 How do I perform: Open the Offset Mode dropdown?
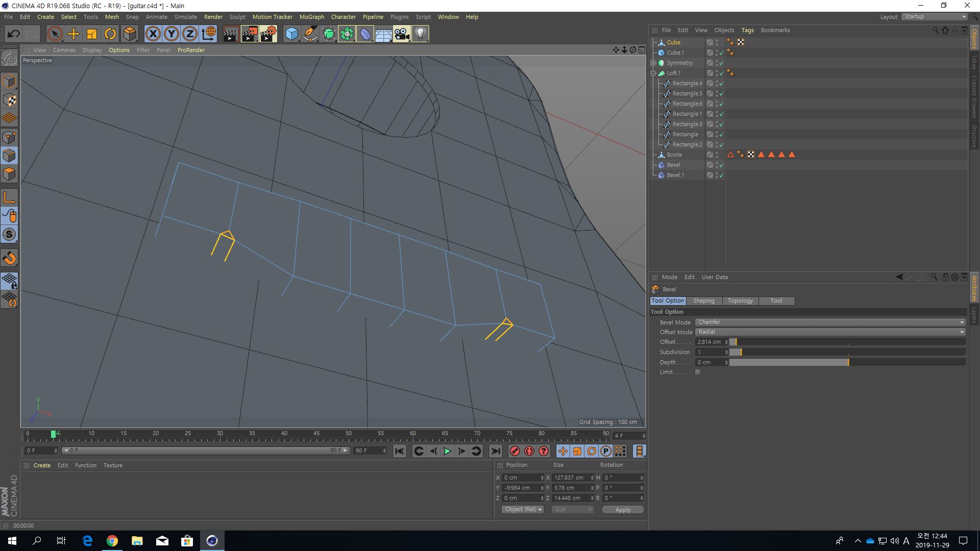(830, 332)
